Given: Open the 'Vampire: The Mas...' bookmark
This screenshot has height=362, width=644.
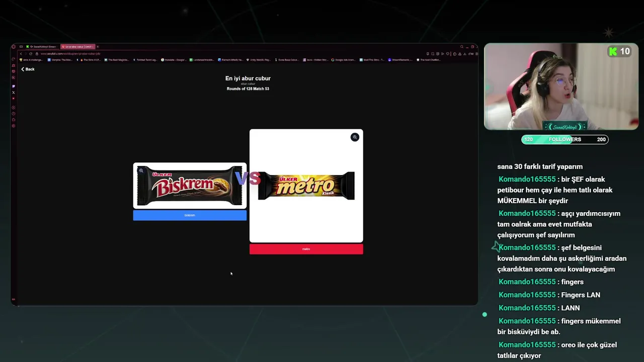Looking at the screenshot, I should point(60,60).
